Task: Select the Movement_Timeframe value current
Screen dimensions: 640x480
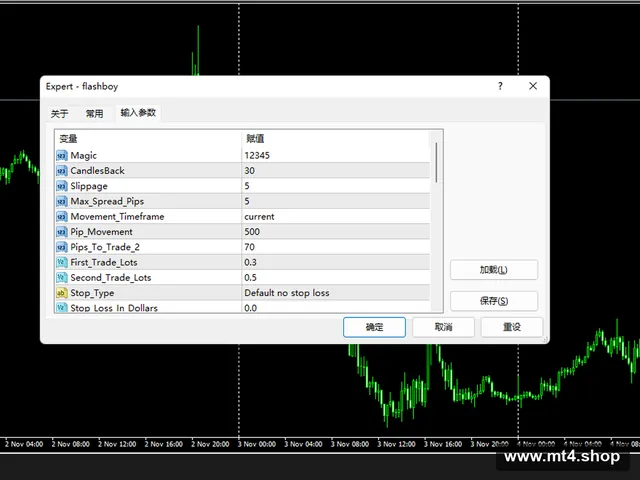Action: click(336, 217)
